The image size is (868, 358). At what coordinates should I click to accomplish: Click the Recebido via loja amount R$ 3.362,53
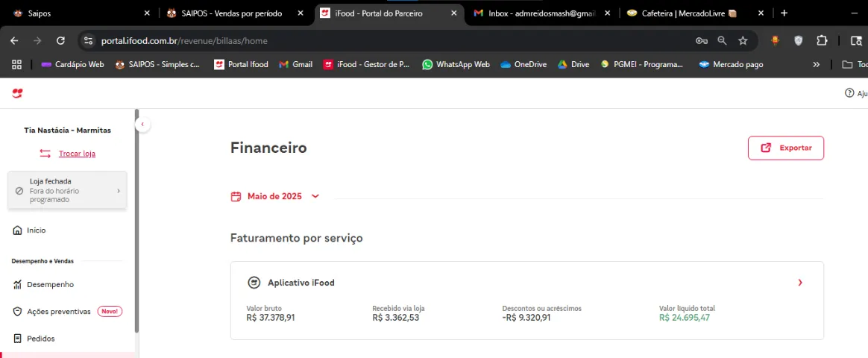[395, 318]
